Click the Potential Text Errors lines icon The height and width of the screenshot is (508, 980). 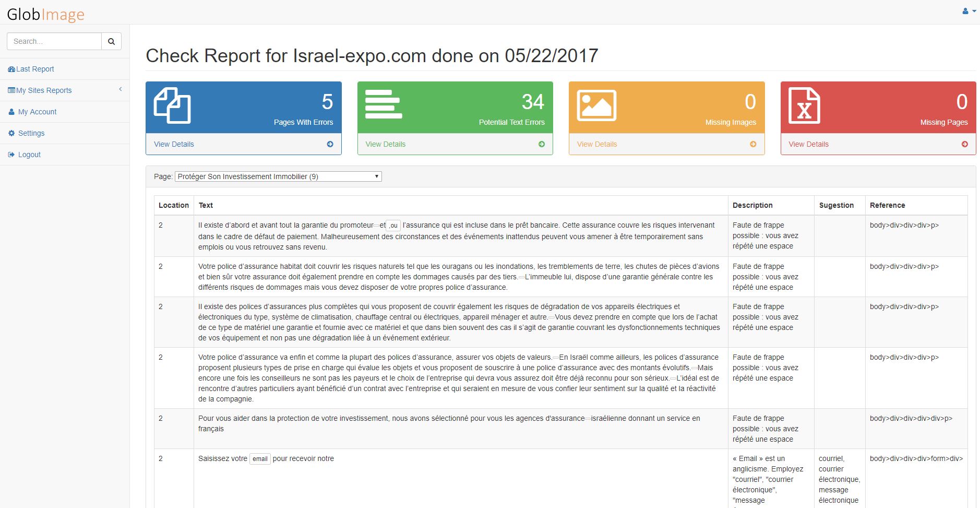[x=384, y=104]
